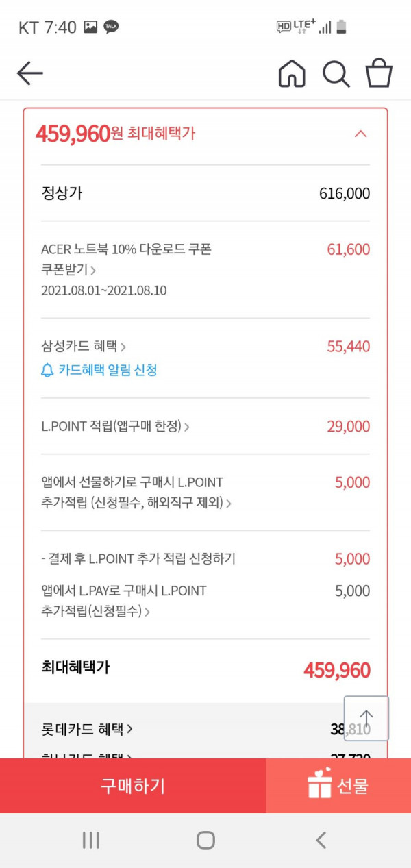Open 선물하기 L.POINT 추가적립 details
This screenshot has width=411, height=868.
pyautogui.click(x=136, y=493)
